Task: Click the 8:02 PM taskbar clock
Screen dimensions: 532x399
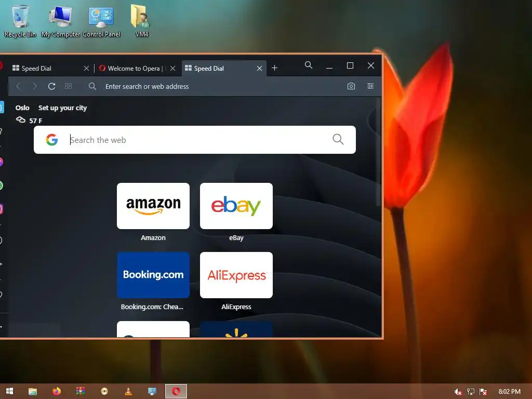Action: (509, 392)
